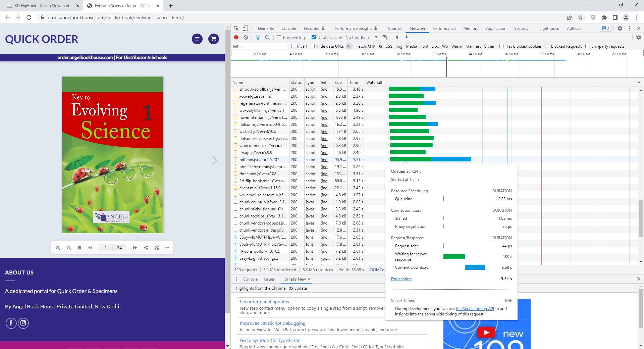Go to the flipbook's previous page
The width and height of the screenshot is (644, 349).
pyautogui.click(x=90, y=248)
